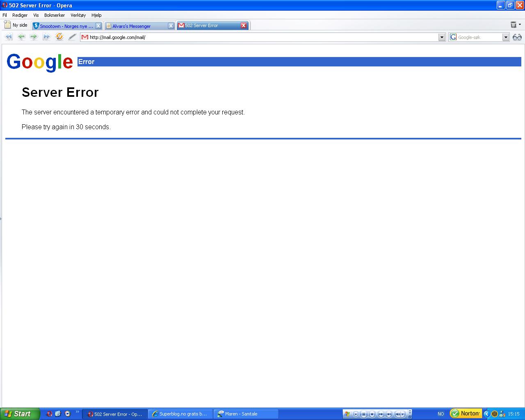Click the MSN Messenger tray icon

(x=502, y=414)
